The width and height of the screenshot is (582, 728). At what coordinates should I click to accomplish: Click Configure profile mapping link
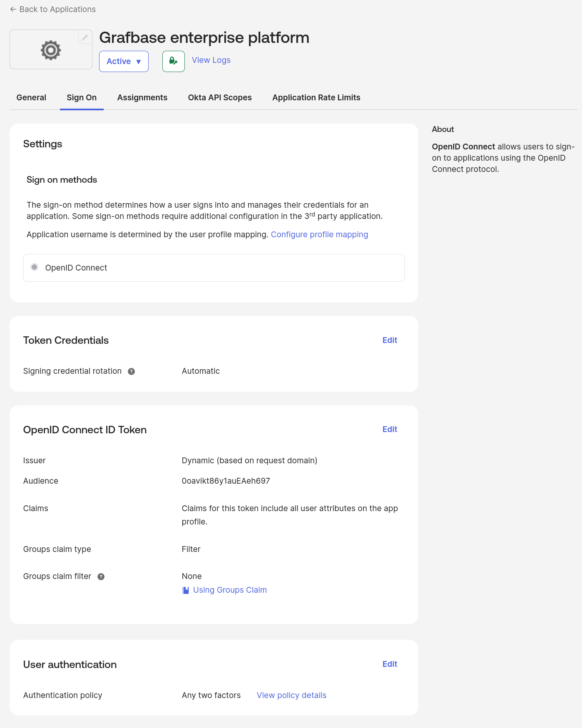pyautogui.click(x=319, y=234)
